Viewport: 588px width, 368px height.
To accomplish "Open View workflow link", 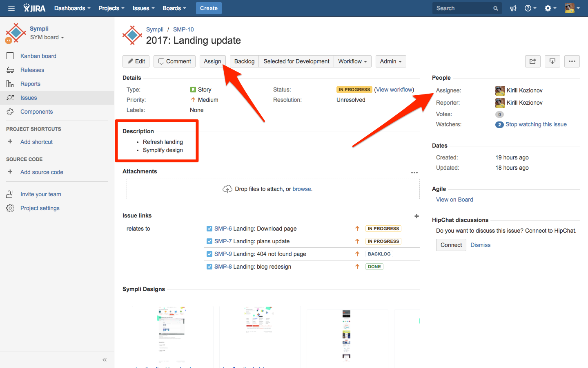I will click(394, 90).
